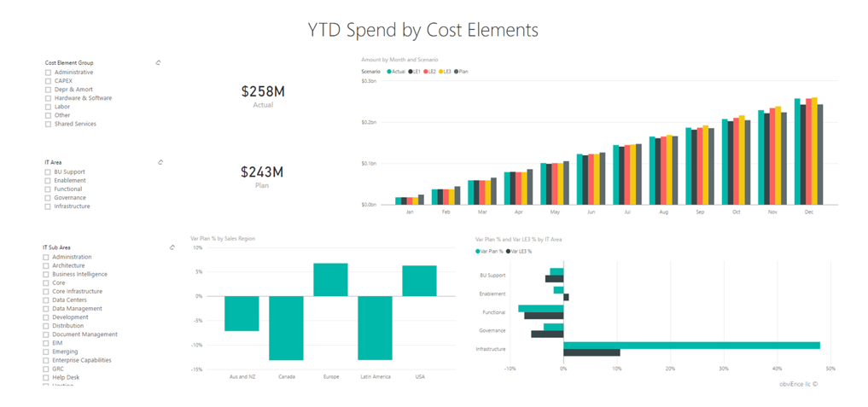Click the Infrastructure Var Plan % bar

[691, 346]
